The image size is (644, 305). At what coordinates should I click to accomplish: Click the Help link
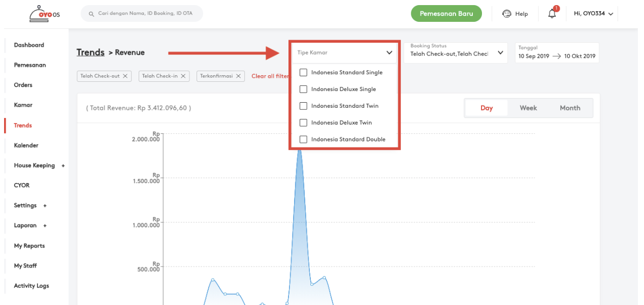pos(522,14)
